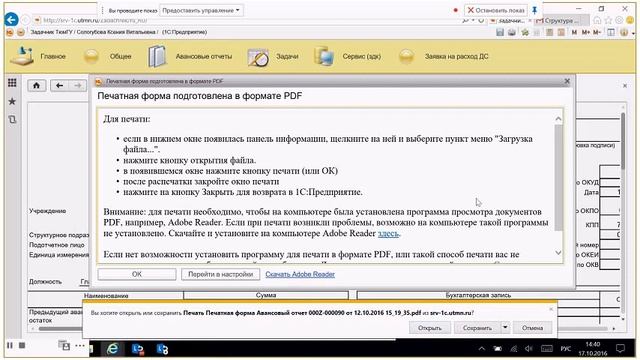Click the browser back arrow button
The width and height of the screenshot is (640, 360).
pos(11,20)
